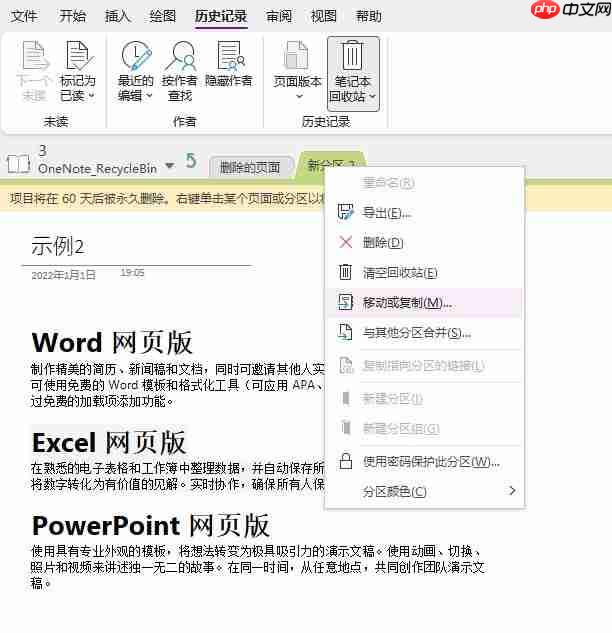Click the page time 19:05
Viewport: 612px width, 633px height.
pyautogui.click(x=132, y=273)
